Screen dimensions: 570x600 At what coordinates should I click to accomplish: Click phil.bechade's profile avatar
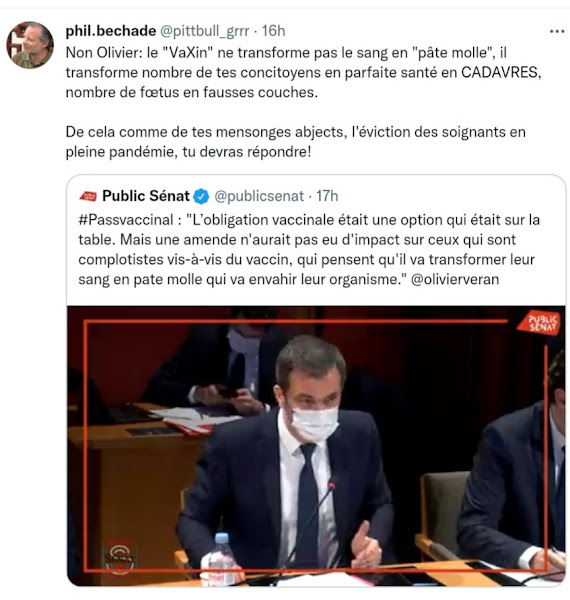point(30,45)
